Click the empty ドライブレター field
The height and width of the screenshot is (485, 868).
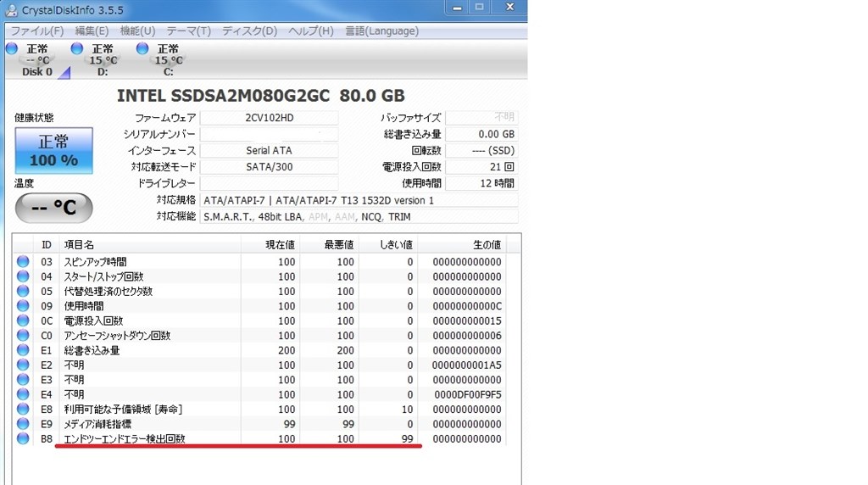point(269,184)
